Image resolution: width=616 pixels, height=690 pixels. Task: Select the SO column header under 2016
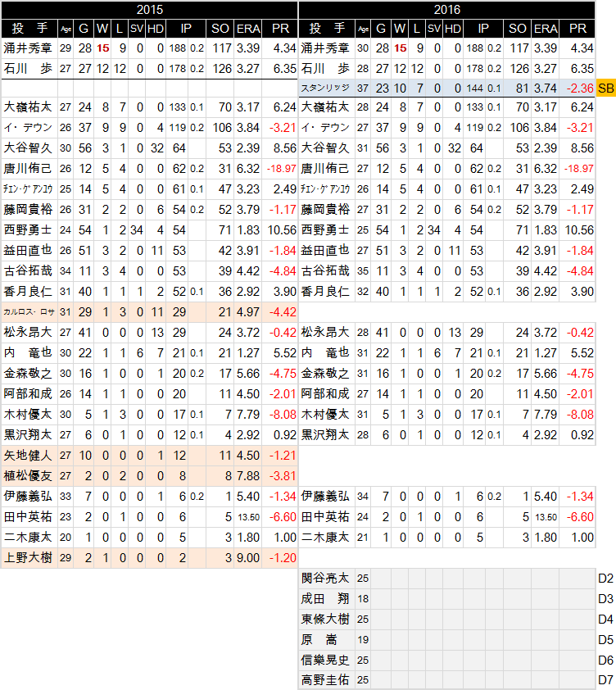[x=517, y=29]
